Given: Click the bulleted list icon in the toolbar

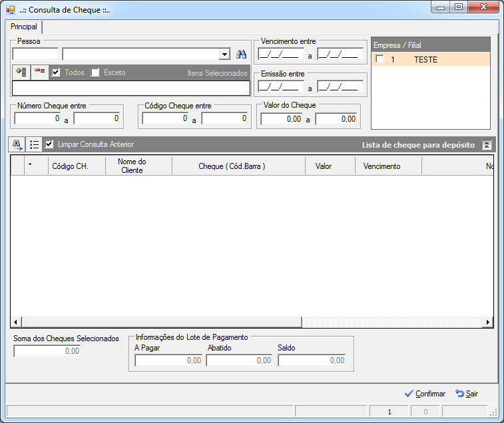Looking at the screenshot, I should [x=34, y=144].
